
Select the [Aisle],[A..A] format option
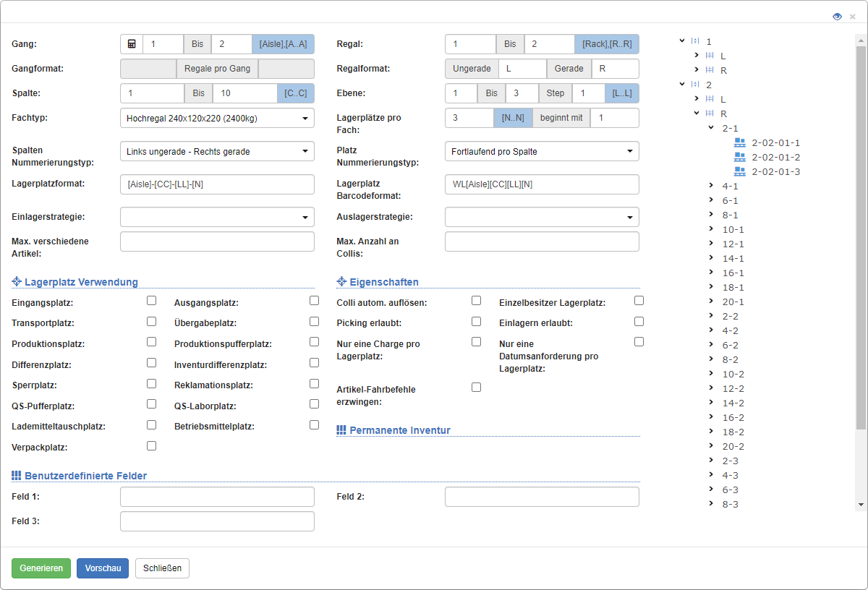[285, 43]
